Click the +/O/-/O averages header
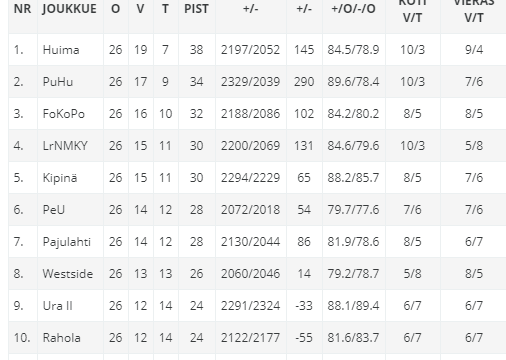Screen dimensions: 506x360 (x=353, y=9)
